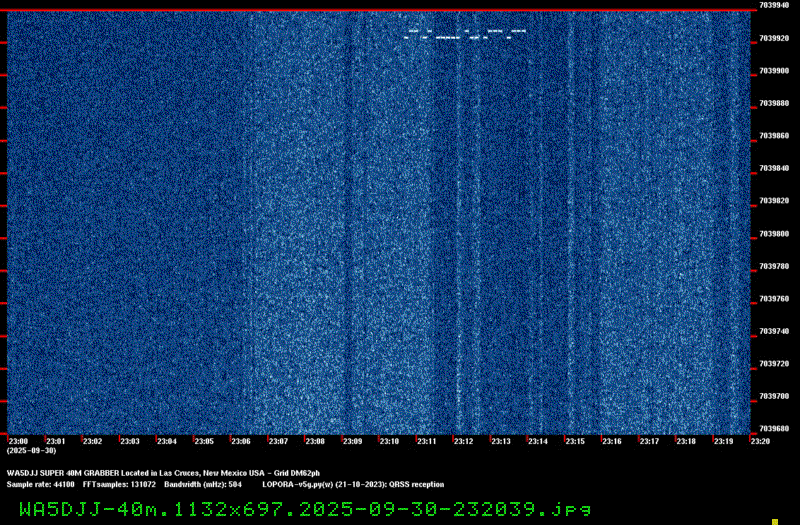Screen dimensions: 800x525
Task: Click the LOPORA-v5g.py QRSS reception text
Action: point(353,485)
